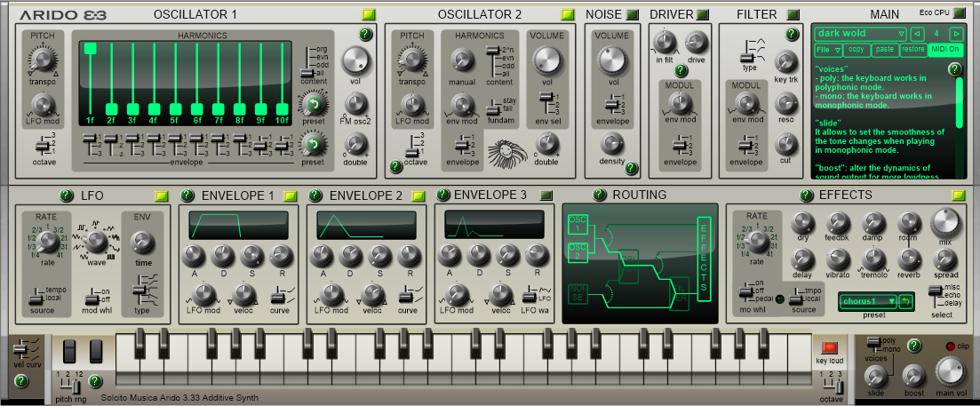Click the pitch bend wheel
This screenshot has height=406, width=980.
click(x=68, y=351)
